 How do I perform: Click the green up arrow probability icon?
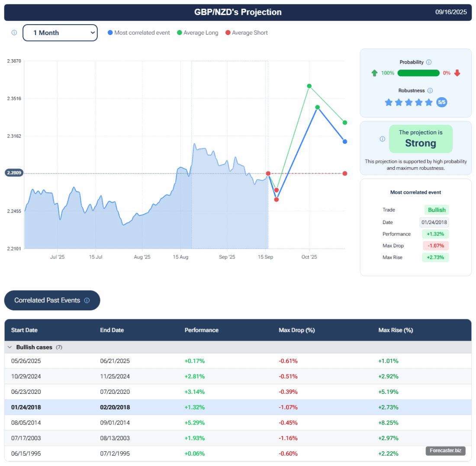pos(374,73)
